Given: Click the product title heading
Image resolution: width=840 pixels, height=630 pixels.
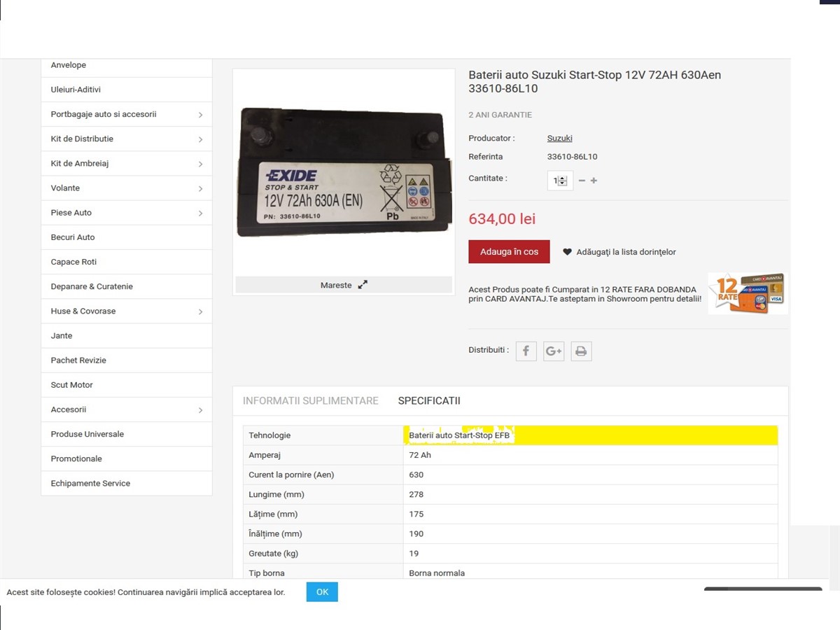Looking at the screenshot, I should (x=595, y=82).
